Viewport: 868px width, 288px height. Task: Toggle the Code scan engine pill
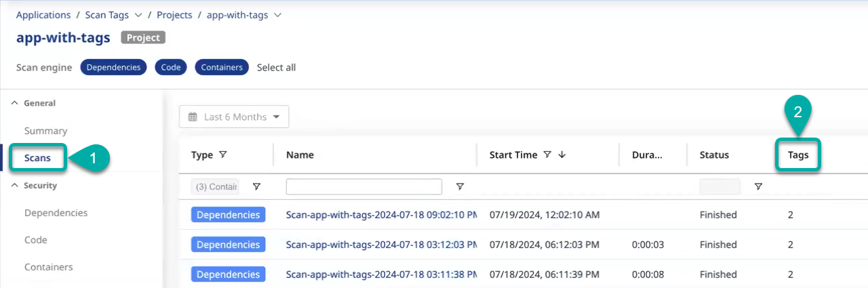tap(171, 67)
